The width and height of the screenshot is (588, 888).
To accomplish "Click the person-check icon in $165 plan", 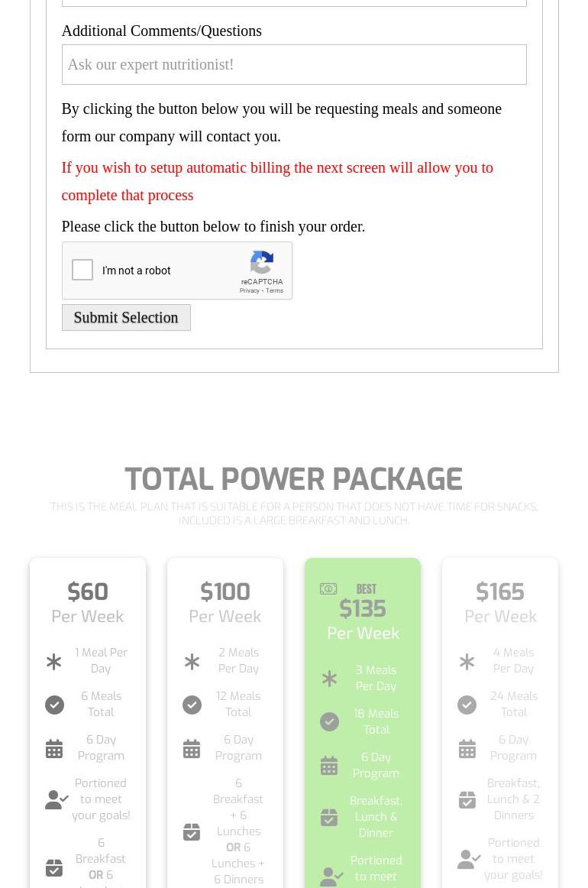I will pos(469,860).
